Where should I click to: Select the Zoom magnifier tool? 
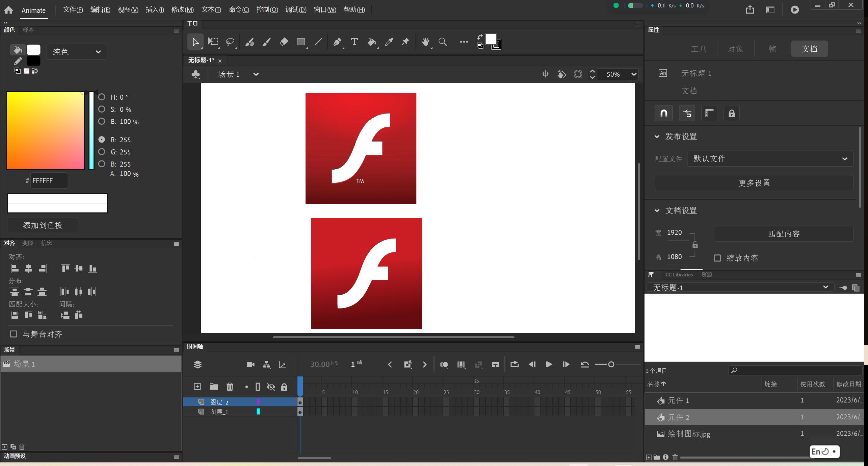point(443,42)
